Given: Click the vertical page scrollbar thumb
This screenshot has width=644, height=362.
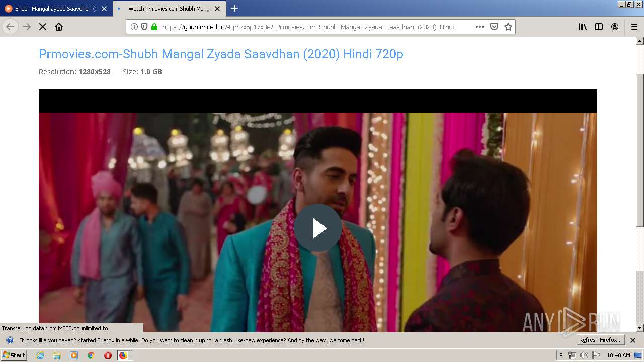Looking at the screenshot, I should pos(639,151).
